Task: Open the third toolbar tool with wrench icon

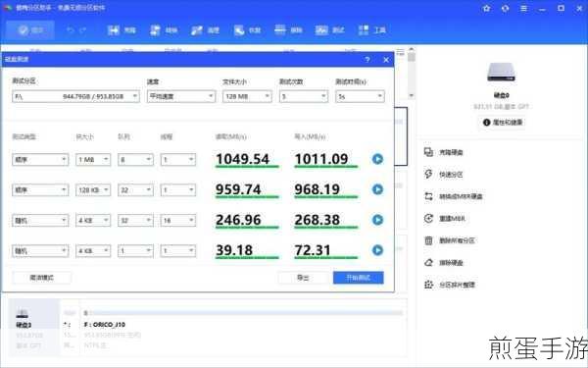Action: click(x=205, y=30)
